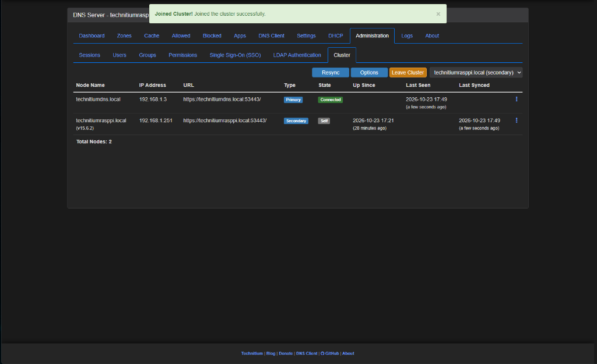Click the State column header
The image size is (597, 364).
click(x=324, y=85)
